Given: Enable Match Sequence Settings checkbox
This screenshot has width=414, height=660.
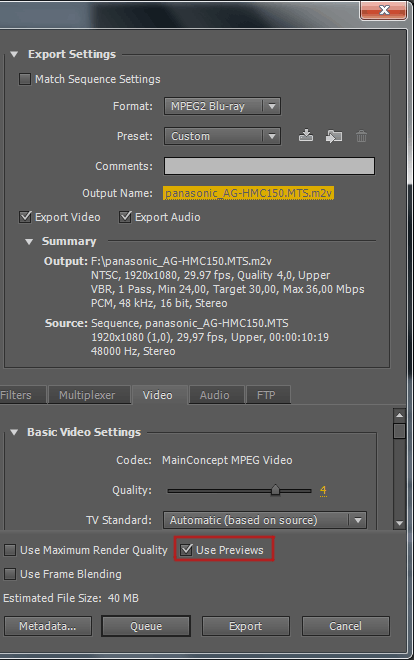Looking at the screenshot, I should pyautogui.click(x=25, y=79).
